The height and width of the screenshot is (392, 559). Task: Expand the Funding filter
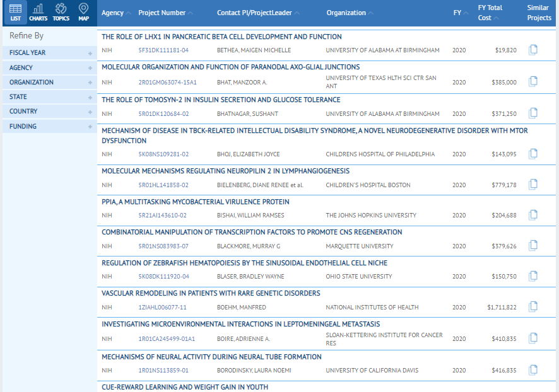pos(50,127)
